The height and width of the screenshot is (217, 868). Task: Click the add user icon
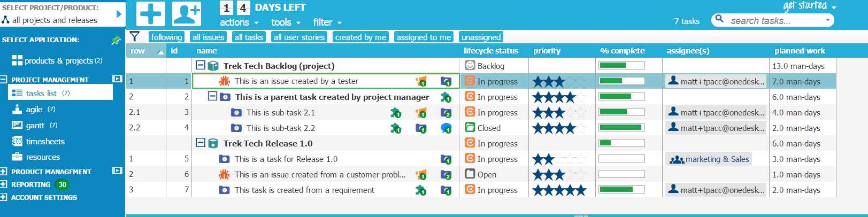187,14
